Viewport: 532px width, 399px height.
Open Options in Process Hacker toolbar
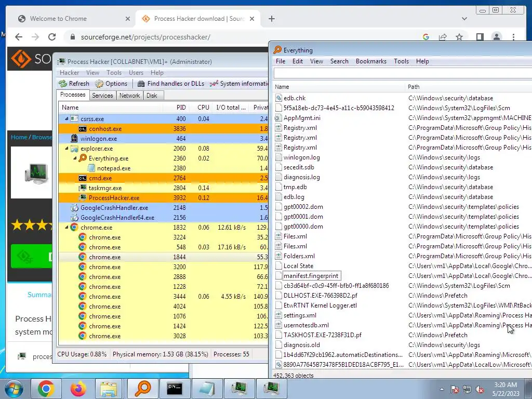pos(111,84)
